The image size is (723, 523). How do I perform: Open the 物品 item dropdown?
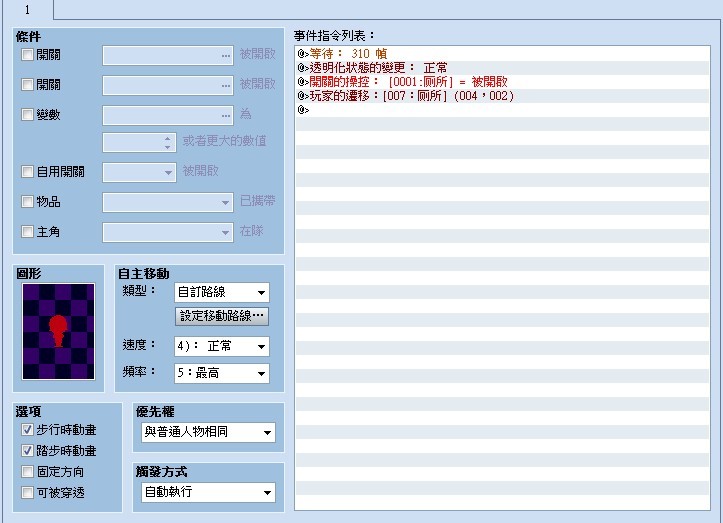[168, 202]
